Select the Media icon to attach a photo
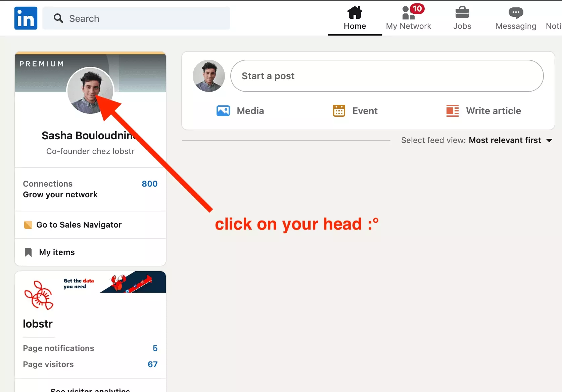This screenshot has width=562, height=392. click(x=223, y=111)
